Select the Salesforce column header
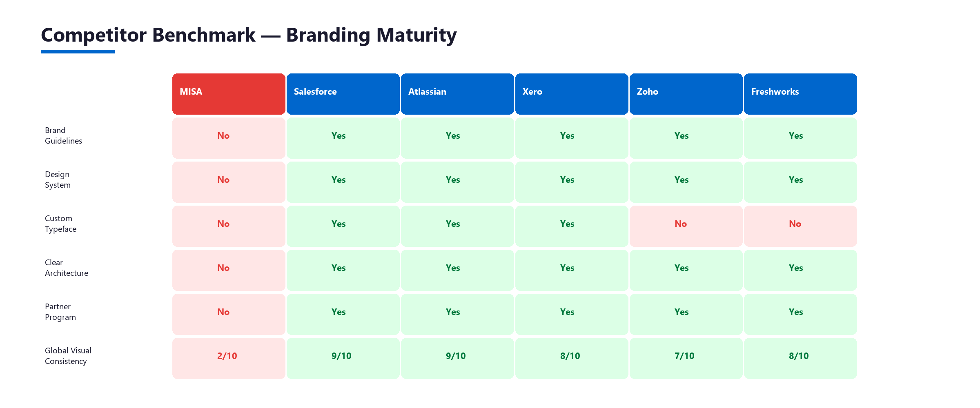The width and height of the screenshot is (980, 408). (343, 94)
